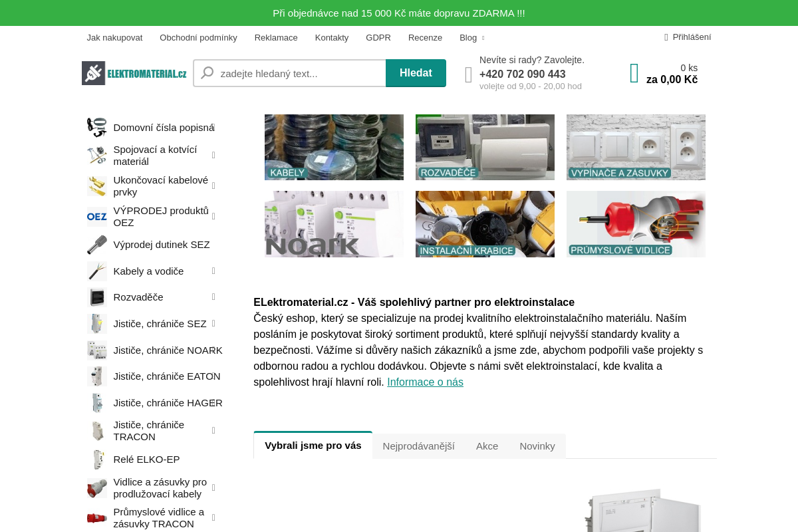Viewport: 798px width, 532px height.
Task: Open the VYPÍNAČE A ZÁSUVKY banner image
Action: coord(636,147)
